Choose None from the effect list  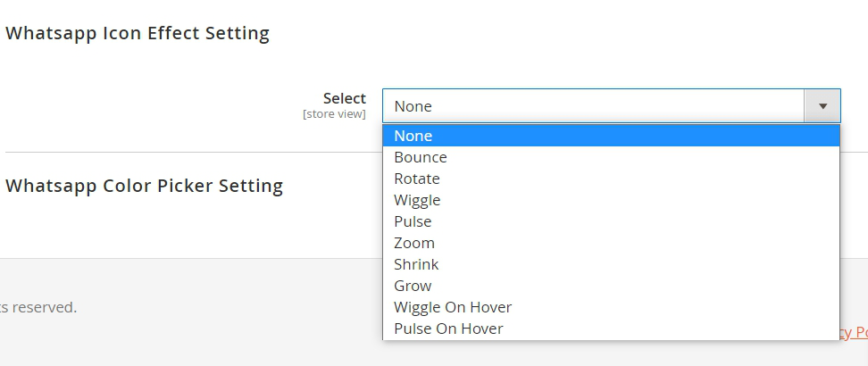[x=413, y=136]
